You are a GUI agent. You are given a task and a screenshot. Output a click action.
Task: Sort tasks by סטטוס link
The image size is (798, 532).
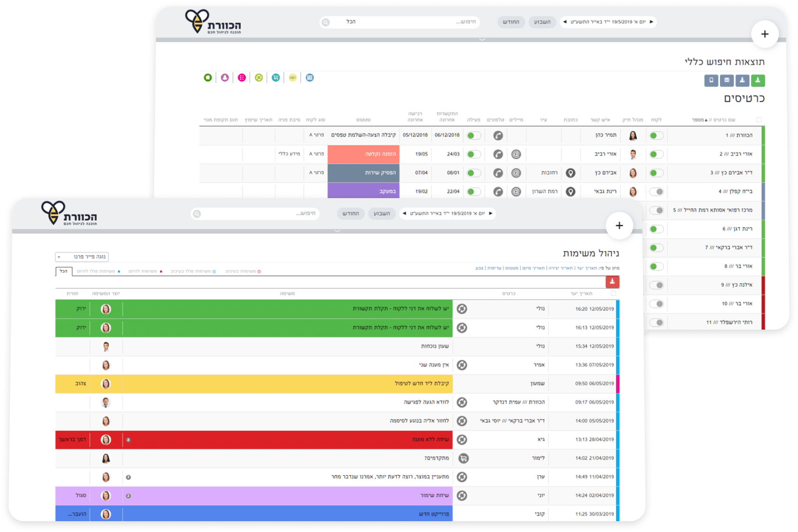tap(512, 268)
